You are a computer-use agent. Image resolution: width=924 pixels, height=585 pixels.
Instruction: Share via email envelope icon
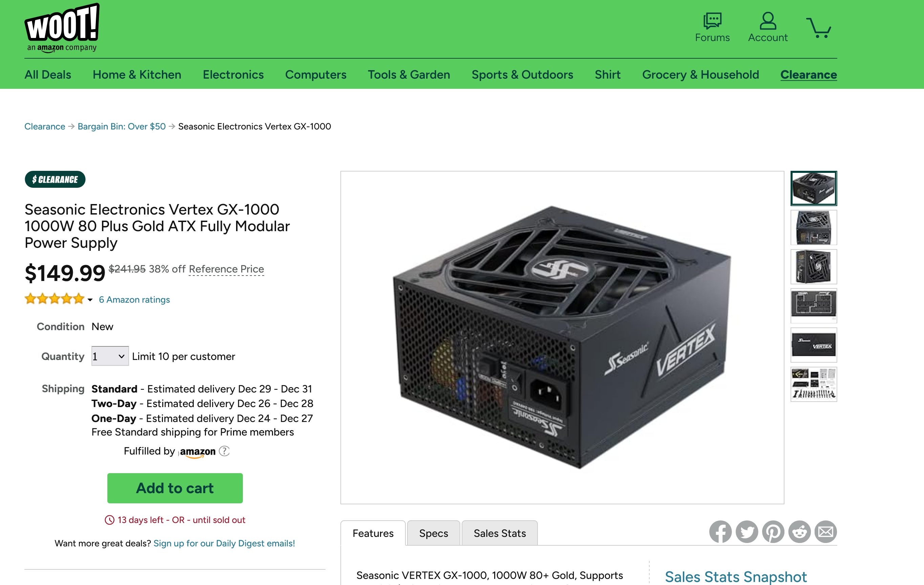826,532
